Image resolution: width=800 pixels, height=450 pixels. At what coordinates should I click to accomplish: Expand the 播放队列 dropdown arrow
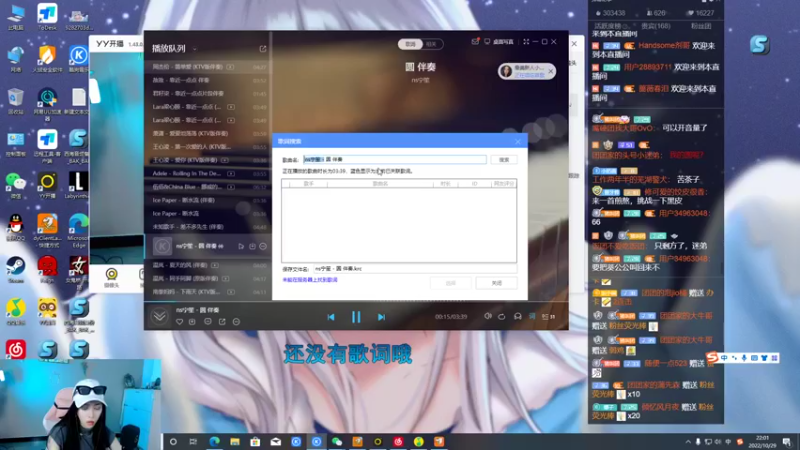pos(194,49)
